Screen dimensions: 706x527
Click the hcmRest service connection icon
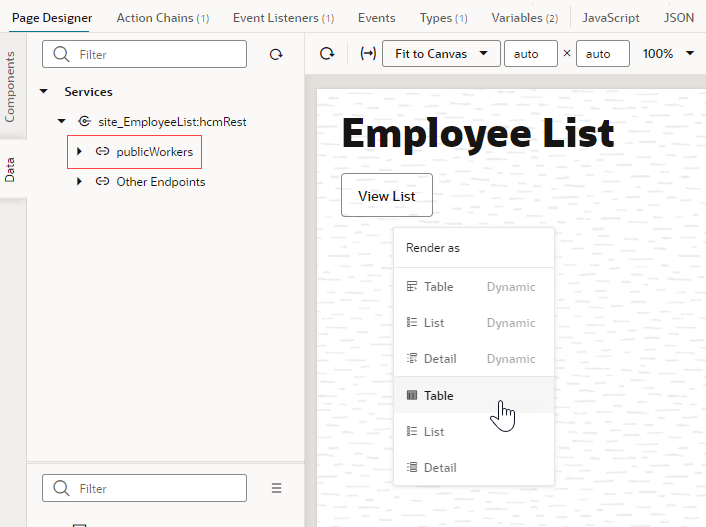[84, 121]
